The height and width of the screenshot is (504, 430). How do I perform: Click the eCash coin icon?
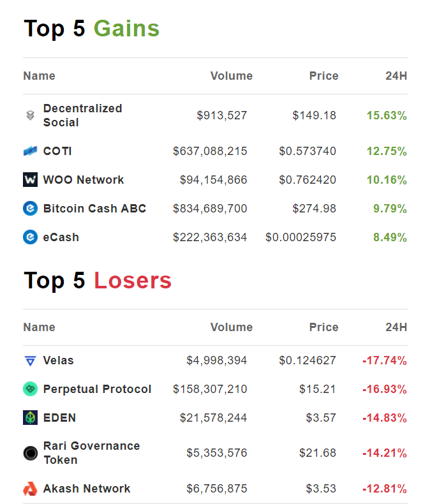pos(30,237)
